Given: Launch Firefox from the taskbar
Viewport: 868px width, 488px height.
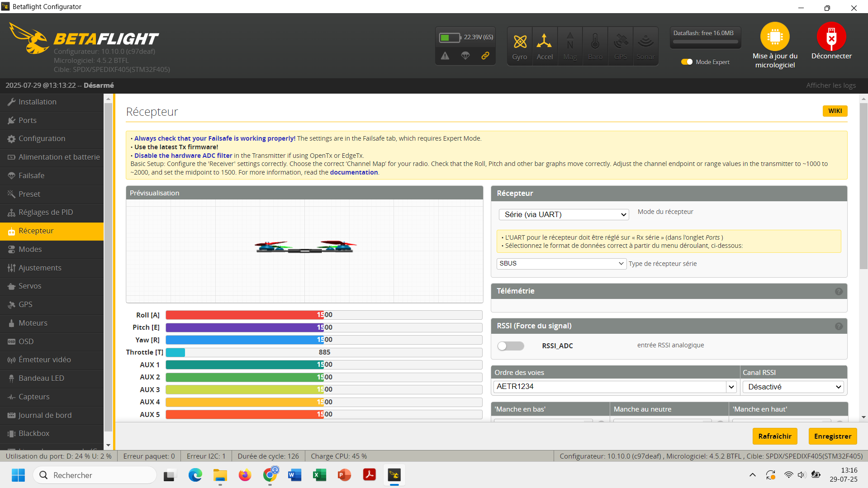Looking at the screenshot, I should [x=245, y=475].
